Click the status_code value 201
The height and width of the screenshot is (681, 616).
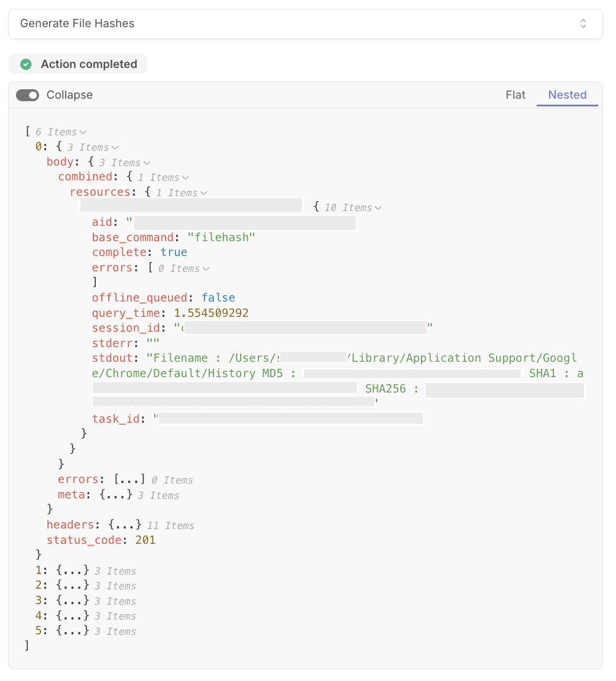pyautogui.click(x=145, y=540)
